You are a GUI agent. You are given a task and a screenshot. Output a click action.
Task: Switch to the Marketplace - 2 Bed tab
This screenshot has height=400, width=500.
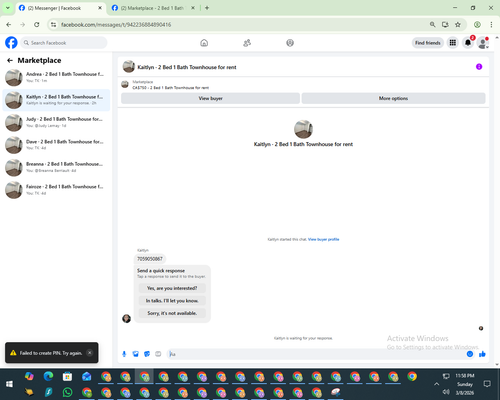(x=152, y=8)
